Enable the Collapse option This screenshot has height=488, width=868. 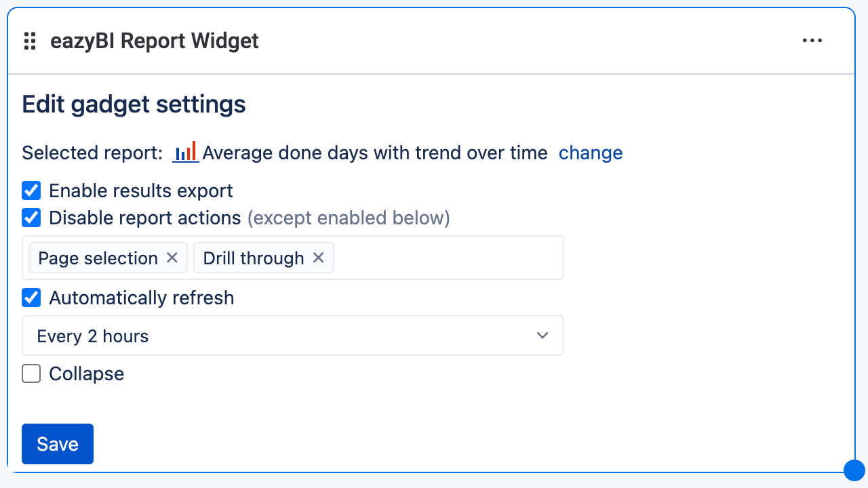31,373
